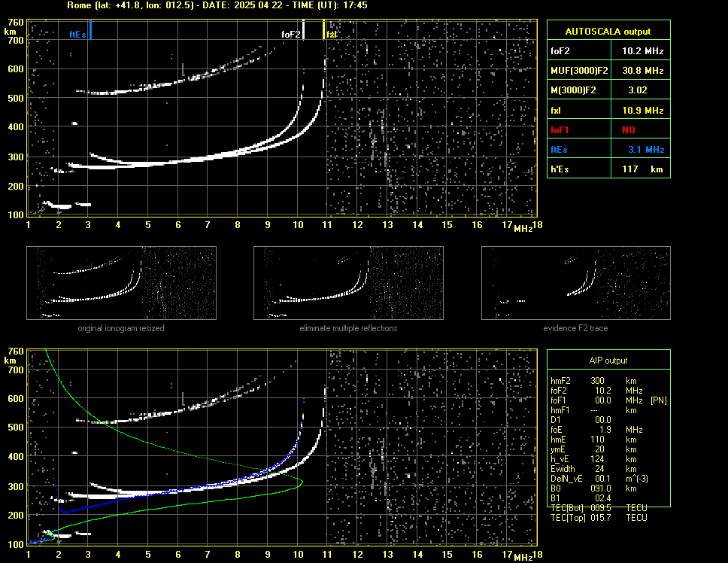Screen dimensions: 728x563
Task: Click the AIP foF1 00.0 MHz row
Action: tap(608, 400)
